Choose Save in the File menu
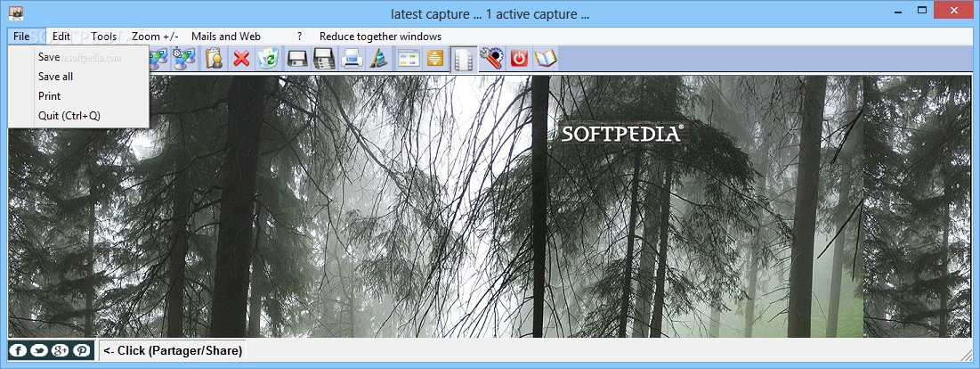980x369 pixels. (78, 57)
